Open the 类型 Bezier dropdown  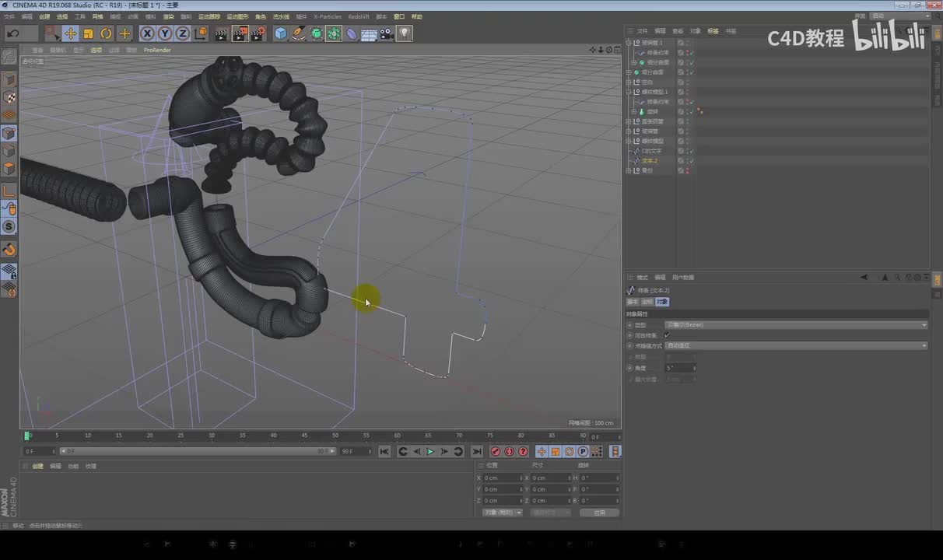pos(795,325)
